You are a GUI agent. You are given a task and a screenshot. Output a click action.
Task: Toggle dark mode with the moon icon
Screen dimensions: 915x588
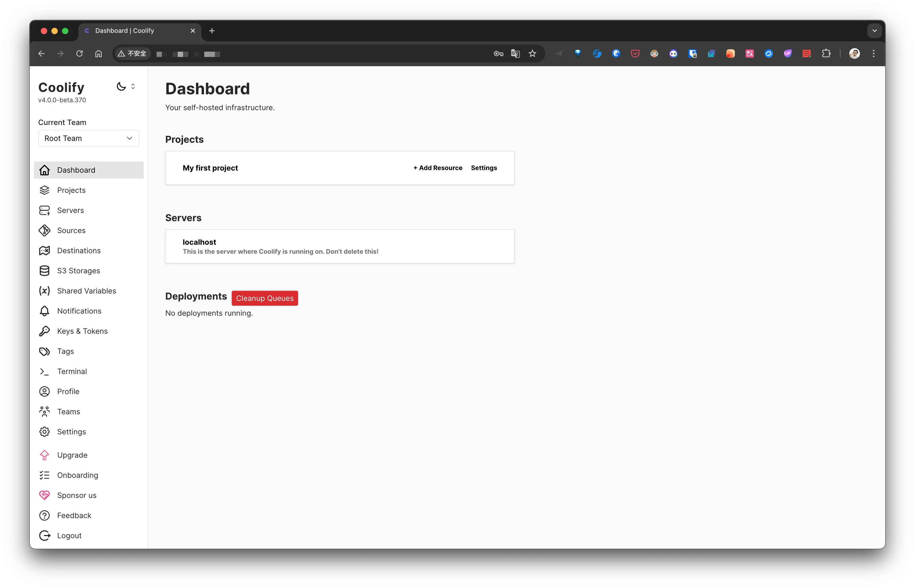tap(121, 87)
